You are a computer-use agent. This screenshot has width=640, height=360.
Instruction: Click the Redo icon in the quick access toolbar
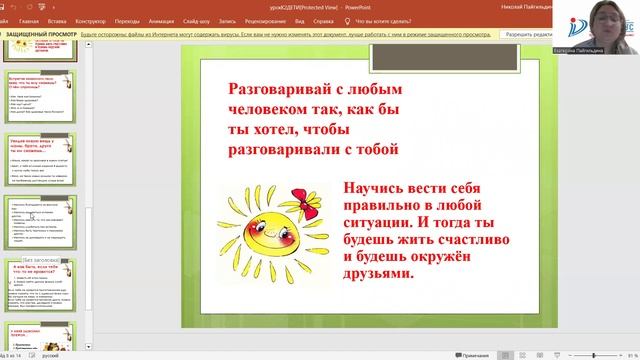tap(29, 7)
